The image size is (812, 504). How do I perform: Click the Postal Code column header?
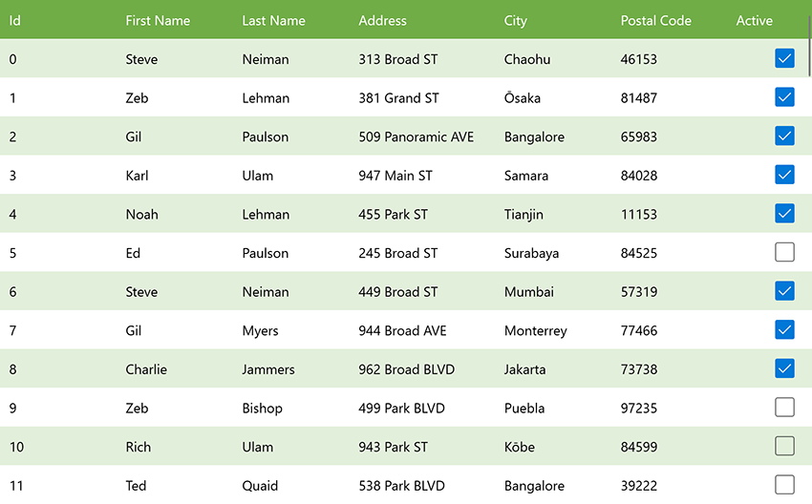(x=655, y=20)
